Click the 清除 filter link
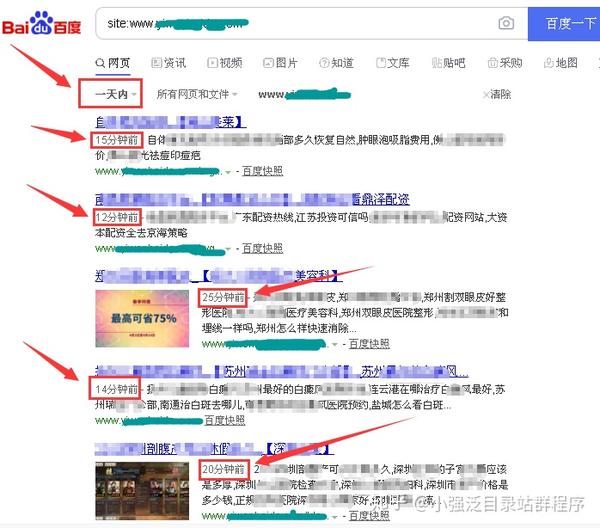This screenshot has height=528, width=600. (497, 94)
